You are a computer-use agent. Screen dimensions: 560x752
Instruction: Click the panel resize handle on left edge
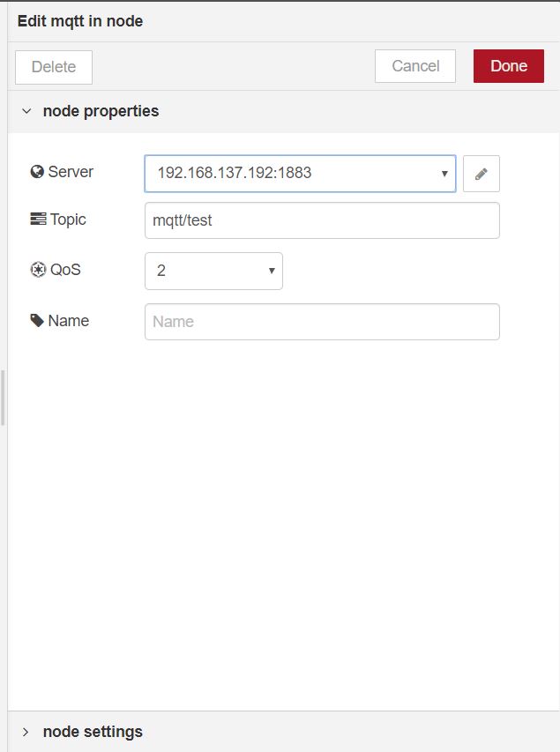pos(4,398)
